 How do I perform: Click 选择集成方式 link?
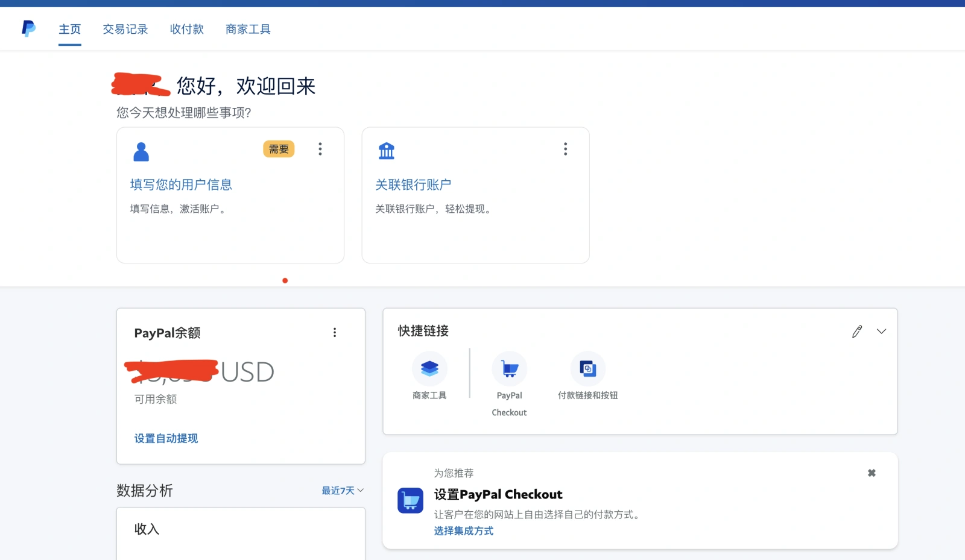tap(463, 531)
